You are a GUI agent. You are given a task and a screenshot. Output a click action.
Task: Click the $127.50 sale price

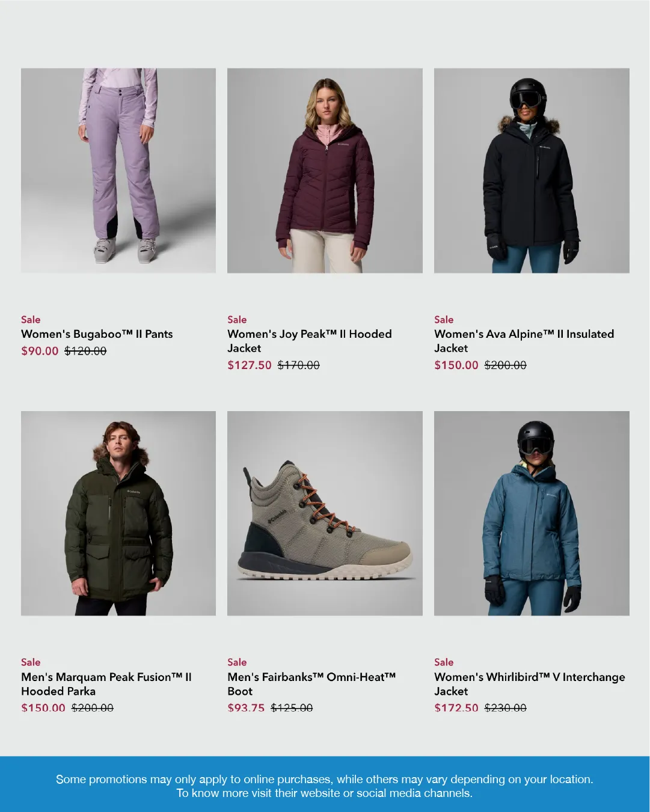pyautogui.click(x=250, y=365)
